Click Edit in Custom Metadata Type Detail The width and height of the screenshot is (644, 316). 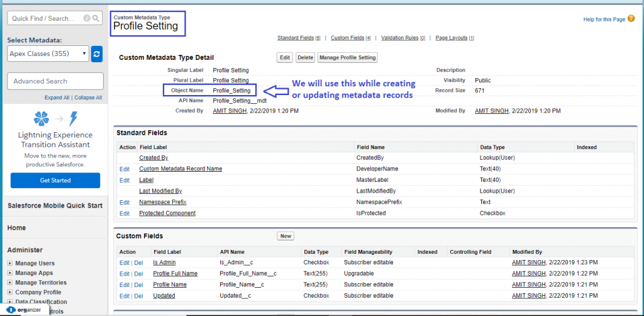click(285, 57)
